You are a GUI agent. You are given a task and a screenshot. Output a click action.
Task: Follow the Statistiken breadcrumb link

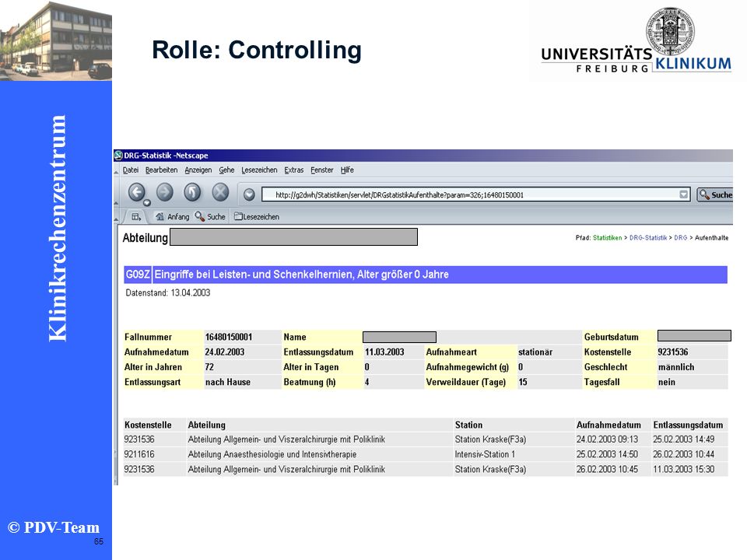608,238
